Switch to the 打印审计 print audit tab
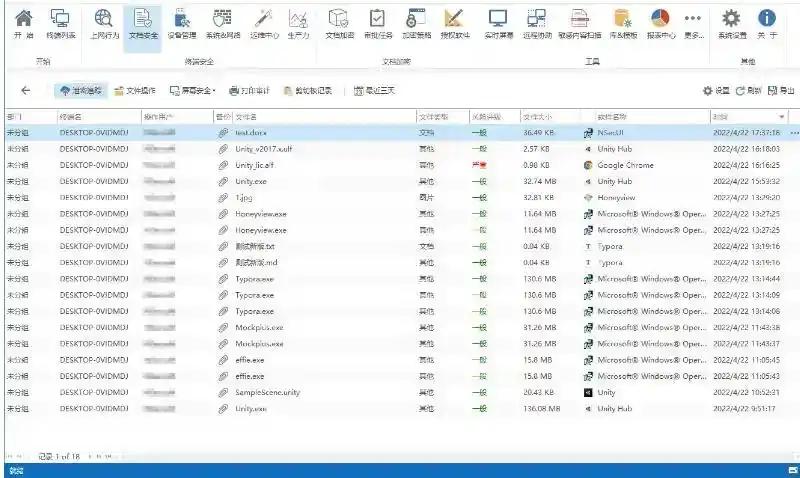The image size is (800, 478). [249, 91]
